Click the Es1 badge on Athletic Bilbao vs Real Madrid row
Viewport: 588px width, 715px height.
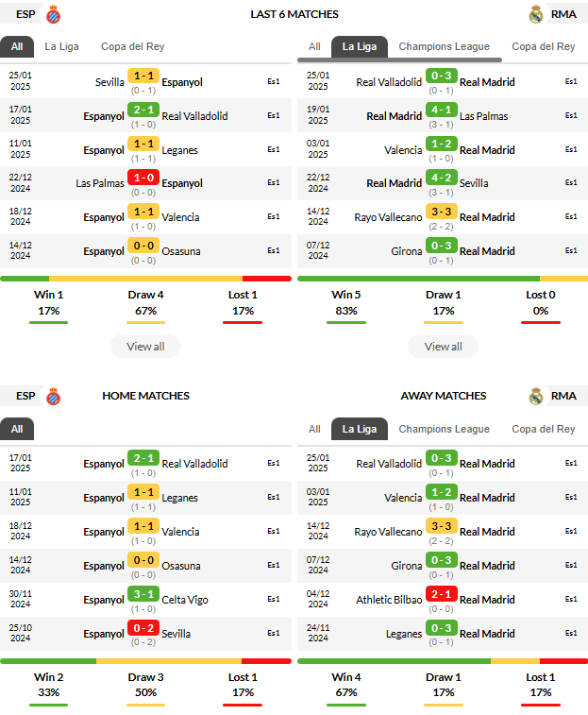[x=571, y=599]
